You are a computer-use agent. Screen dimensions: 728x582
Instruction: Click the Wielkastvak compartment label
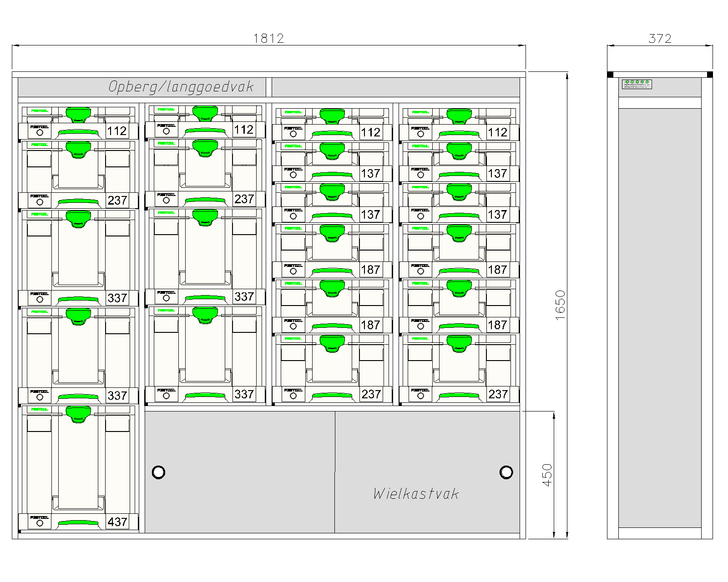point(416,494)
